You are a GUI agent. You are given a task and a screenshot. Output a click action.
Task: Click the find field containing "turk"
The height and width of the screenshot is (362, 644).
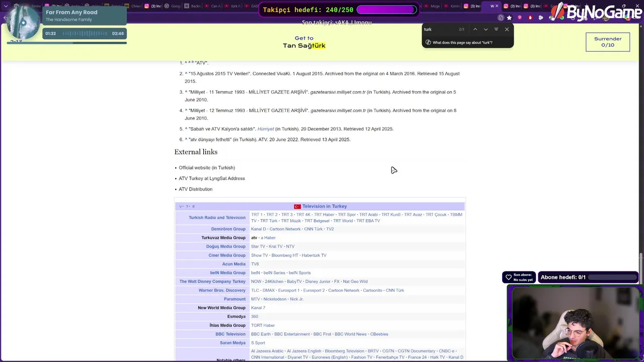point(440,29)
